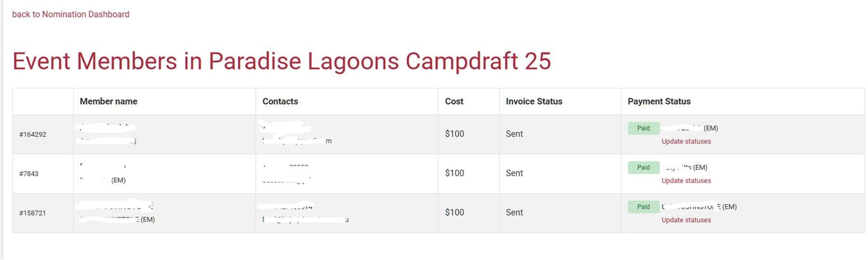This screenshot has height=260, width=868.
Task: Click the $100 cost for #164292
Action: point(454,134)
